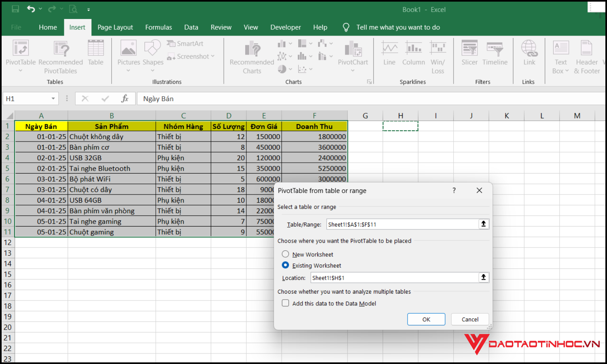Open the Developer ribbon tab

285,27
